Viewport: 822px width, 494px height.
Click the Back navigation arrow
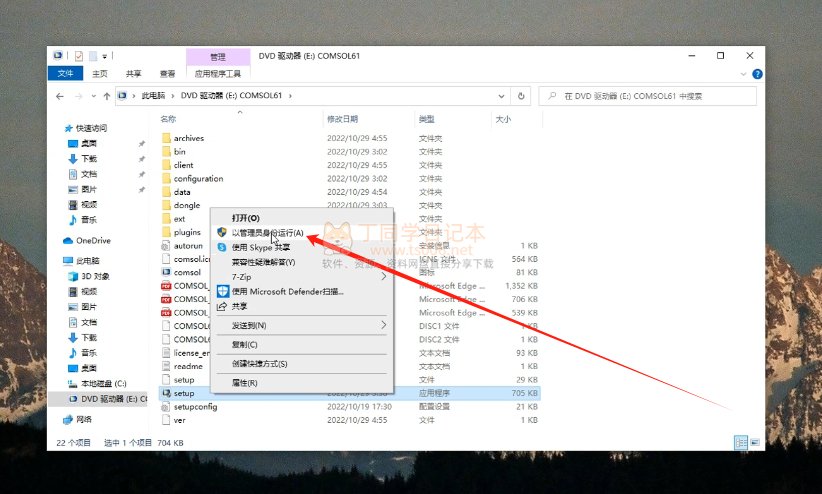60,96
